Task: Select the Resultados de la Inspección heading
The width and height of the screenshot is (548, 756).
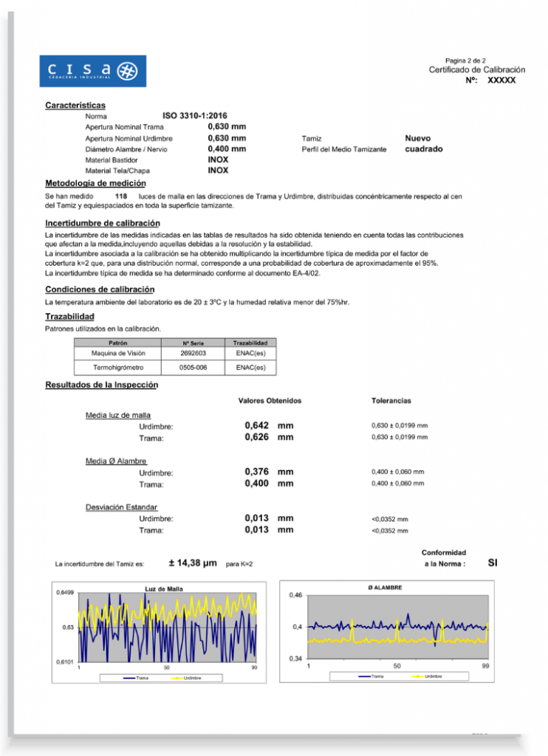Action: [101, 385]
